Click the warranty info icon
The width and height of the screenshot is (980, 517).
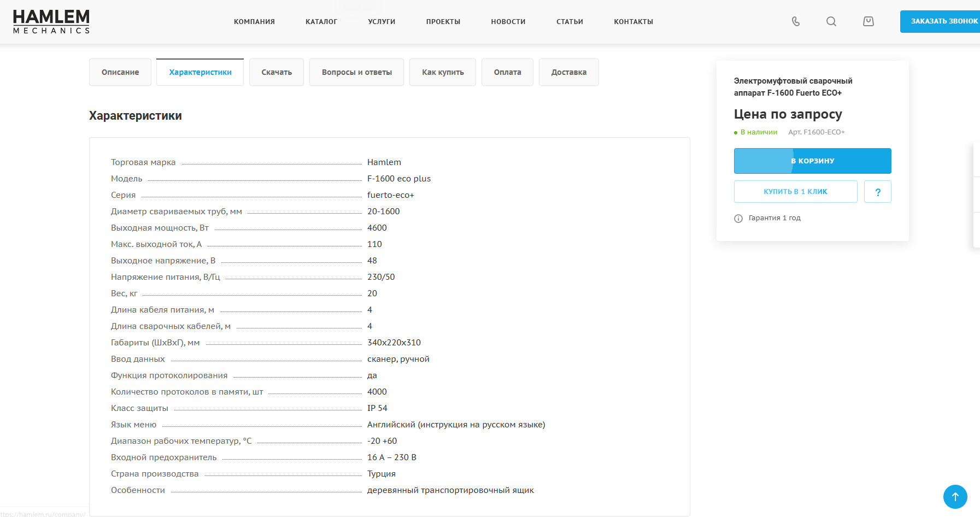point(738,219)
